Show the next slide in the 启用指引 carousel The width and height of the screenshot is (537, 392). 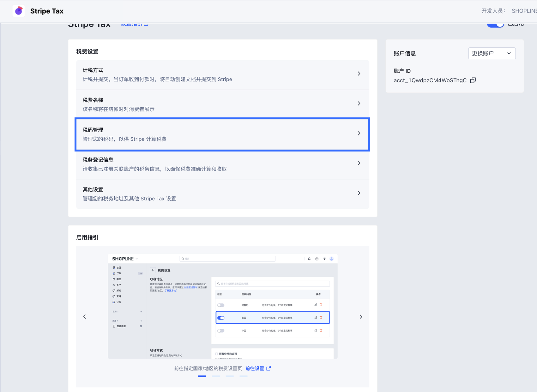point(361,317)
